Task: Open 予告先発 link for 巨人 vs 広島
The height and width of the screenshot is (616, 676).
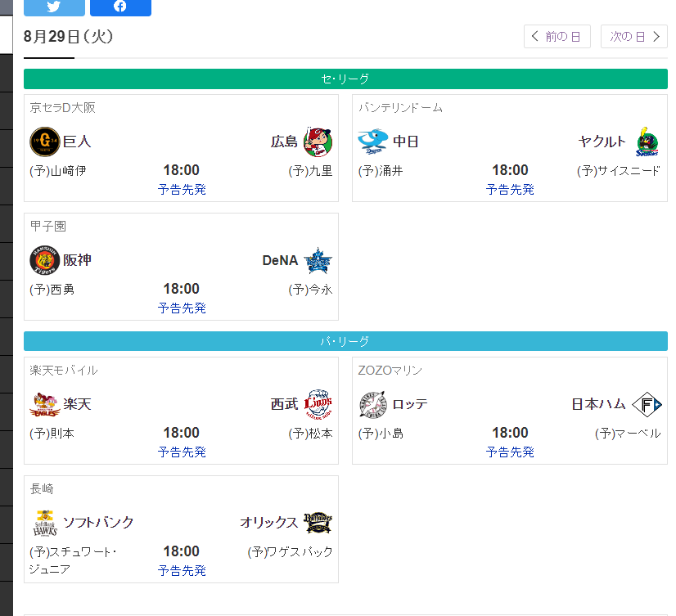Action: 182,189
